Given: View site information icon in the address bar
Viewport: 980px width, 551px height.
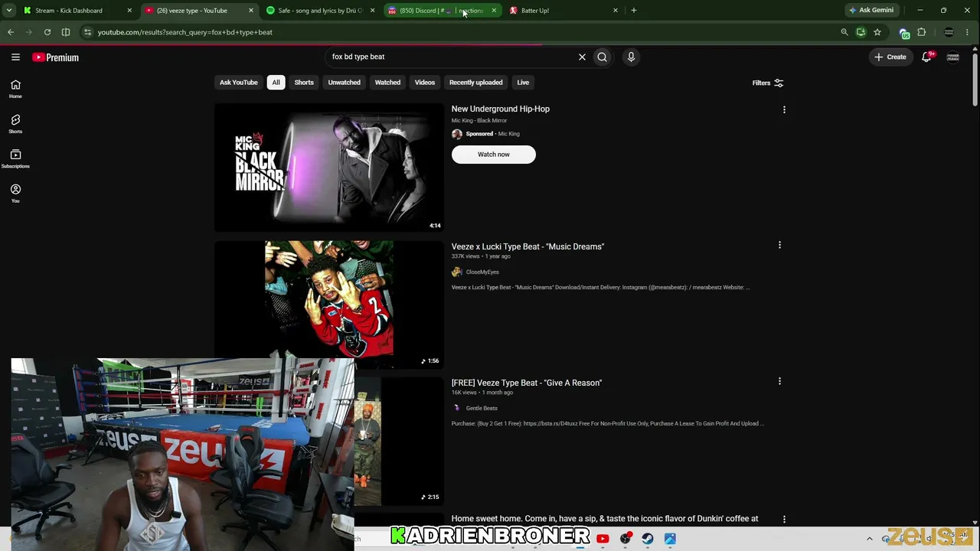Looking at the screenshot, I should 87,32.
